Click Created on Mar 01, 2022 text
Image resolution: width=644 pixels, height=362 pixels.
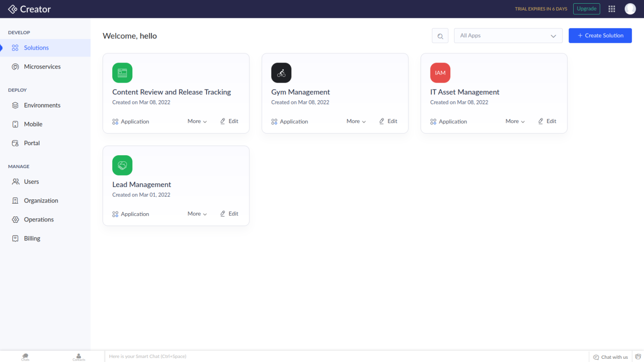141,195
